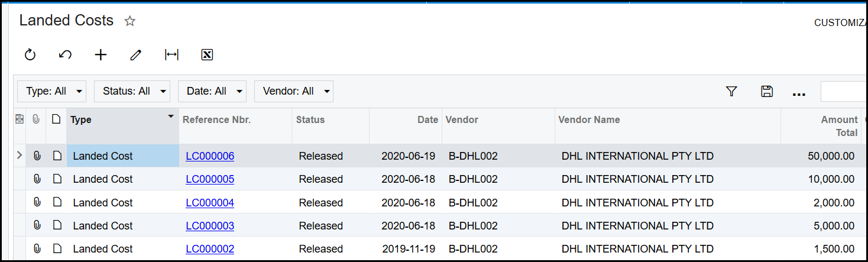Open the grid filter funnel icon

point(731,91)
